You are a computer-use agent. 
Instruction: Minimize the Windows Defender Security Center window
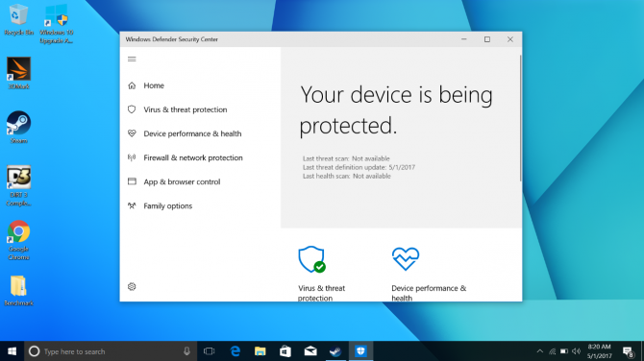464,39
